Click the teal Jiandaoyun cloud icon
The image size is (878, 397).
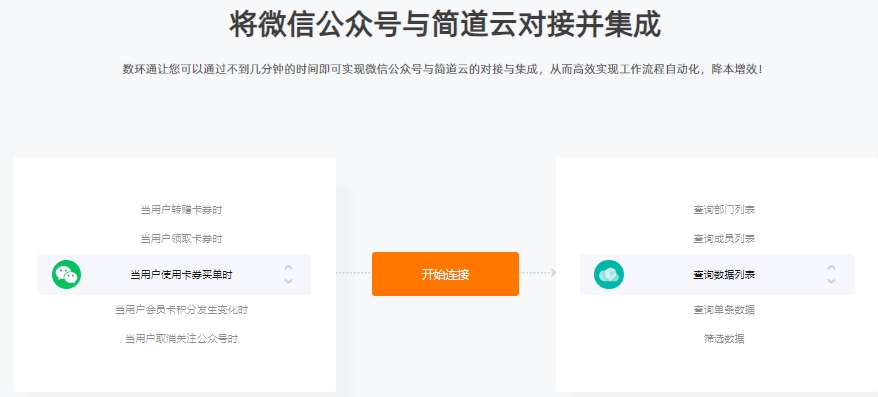click(609, 274)
